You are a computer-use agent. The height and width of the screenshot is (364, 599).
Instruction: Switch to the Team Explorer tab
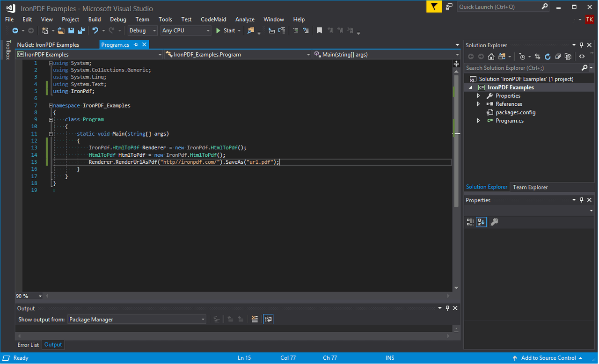click(530, 187)
